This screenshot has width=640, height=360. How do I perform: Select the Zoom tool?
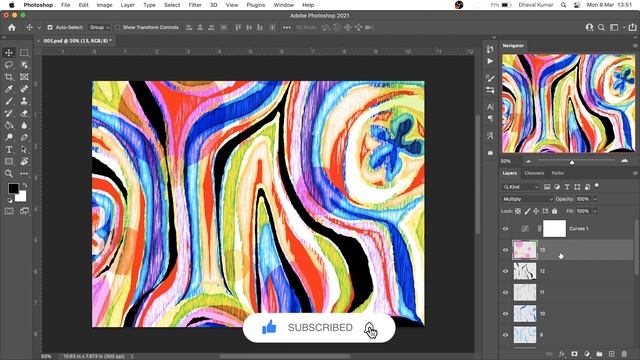(x=9, y=173)
